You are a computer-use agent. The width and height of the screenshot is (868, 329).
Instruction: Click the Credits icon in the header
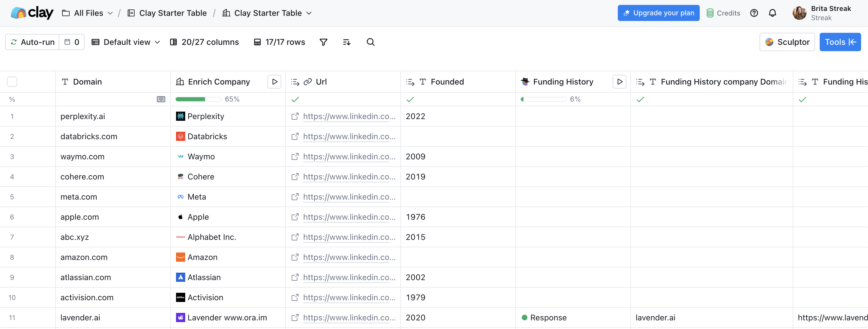tap(710, 13)
